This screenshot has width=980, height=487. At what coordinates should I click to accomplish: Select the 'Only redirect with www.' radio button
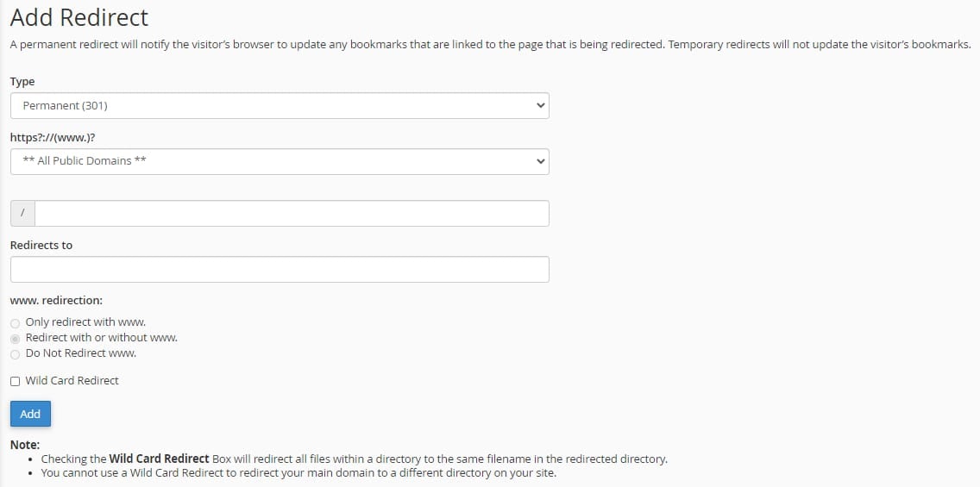pos(16,322)
